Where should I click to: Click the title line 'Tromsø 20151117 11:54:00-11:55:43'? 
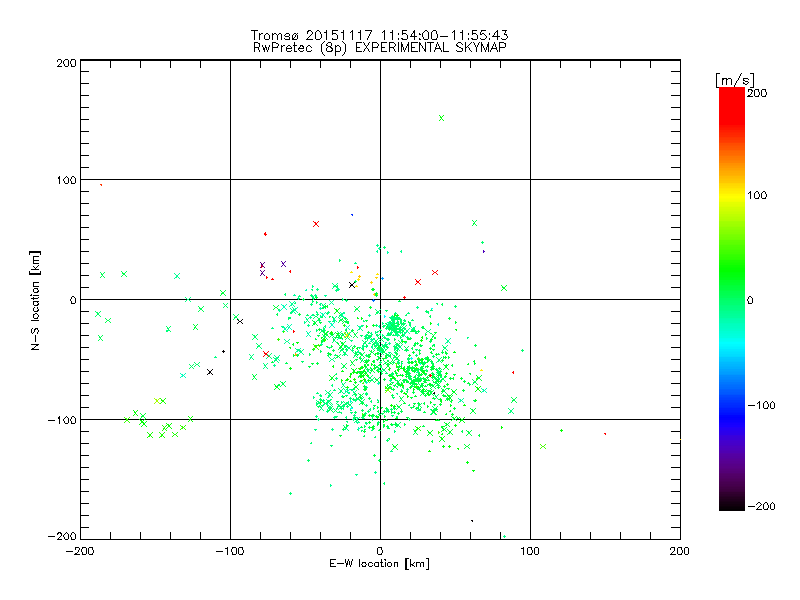(x=379, y=35)
